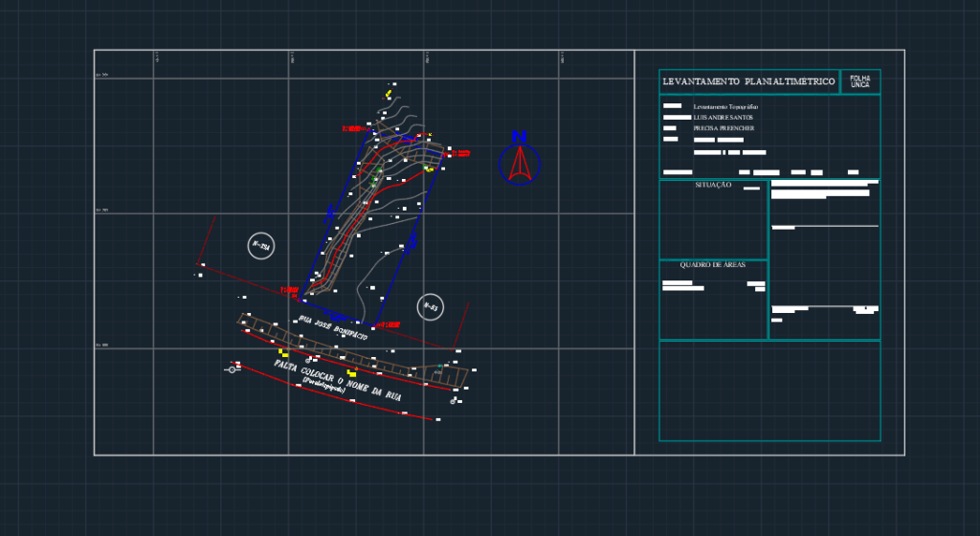
Task: Click the RUA JOSÉ BONIFÁCIO street label
Action: (334, 332)
